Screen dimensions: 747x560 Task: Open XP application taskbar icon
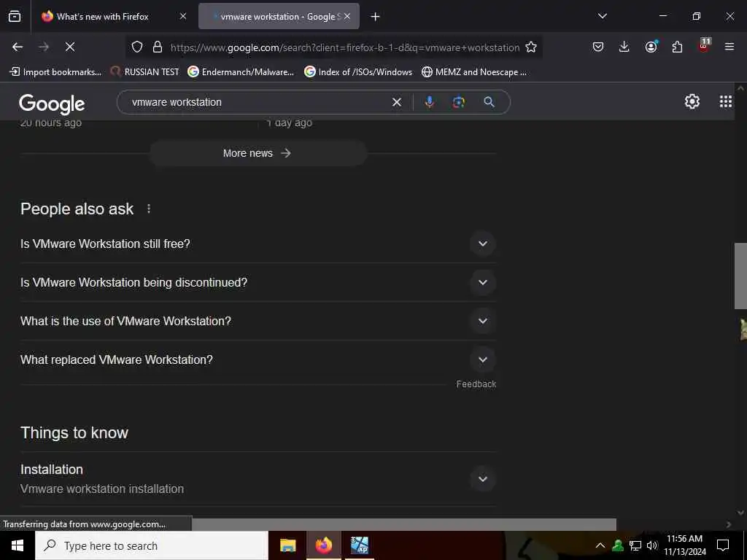(359, 545)
